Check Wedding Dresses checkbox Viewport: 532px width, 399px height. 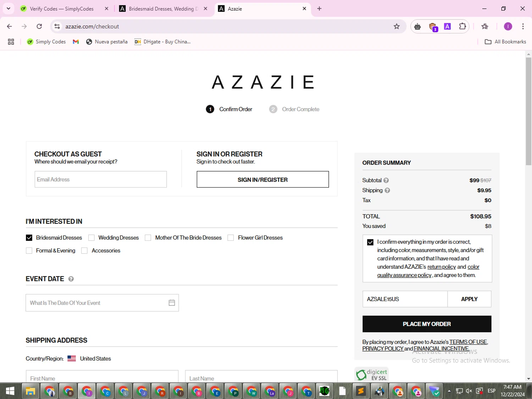point(92,238)
